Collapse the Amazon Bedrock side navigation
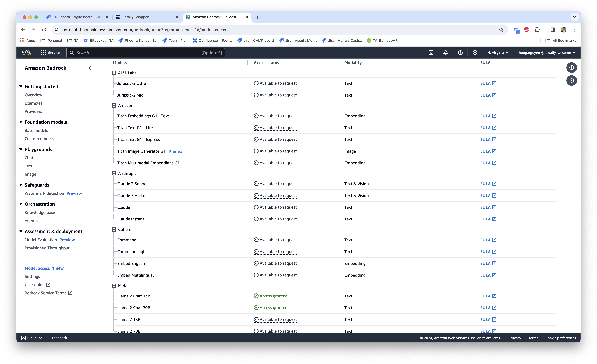The height and width of the screenshot is (364, 597). 90,68
